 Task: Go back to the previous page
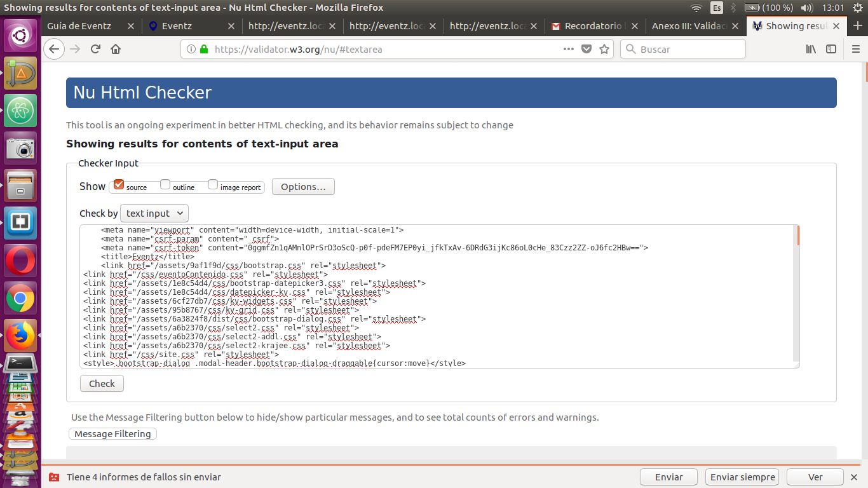[54, 49]
